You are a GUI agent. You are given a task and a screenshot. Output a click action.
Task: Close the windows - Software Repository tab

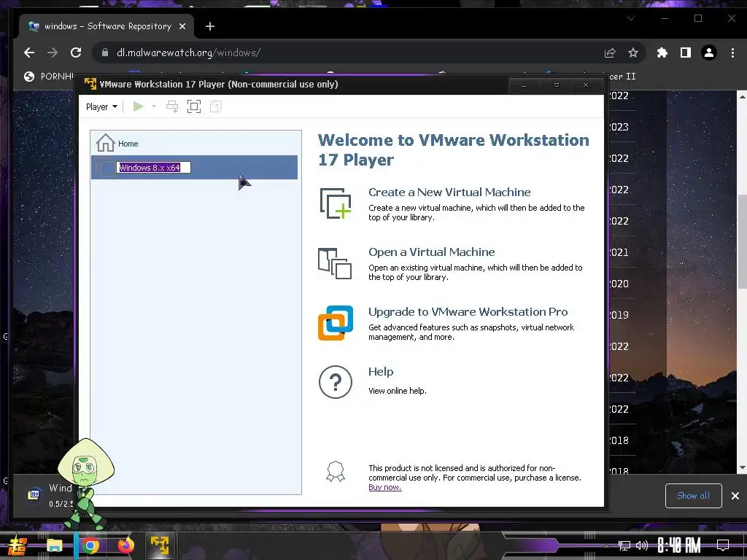182,26
